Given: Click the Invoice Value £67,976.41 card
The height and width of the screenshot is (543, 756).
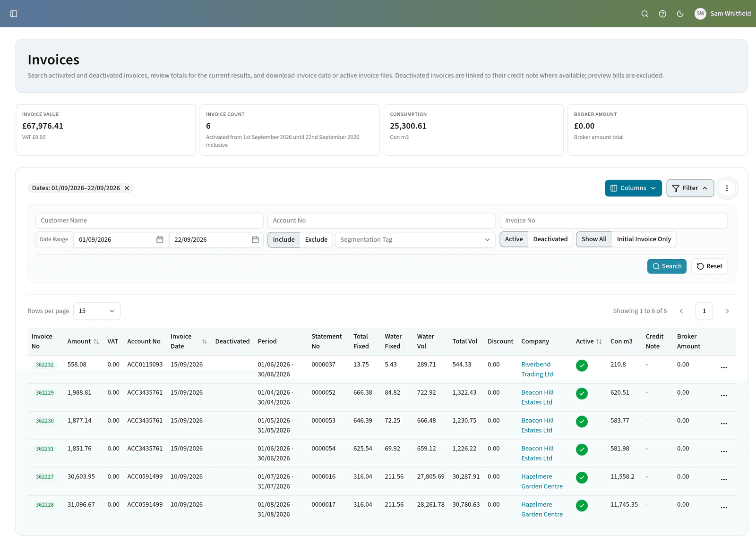Looking at the screenshot, I should [106, 130].
